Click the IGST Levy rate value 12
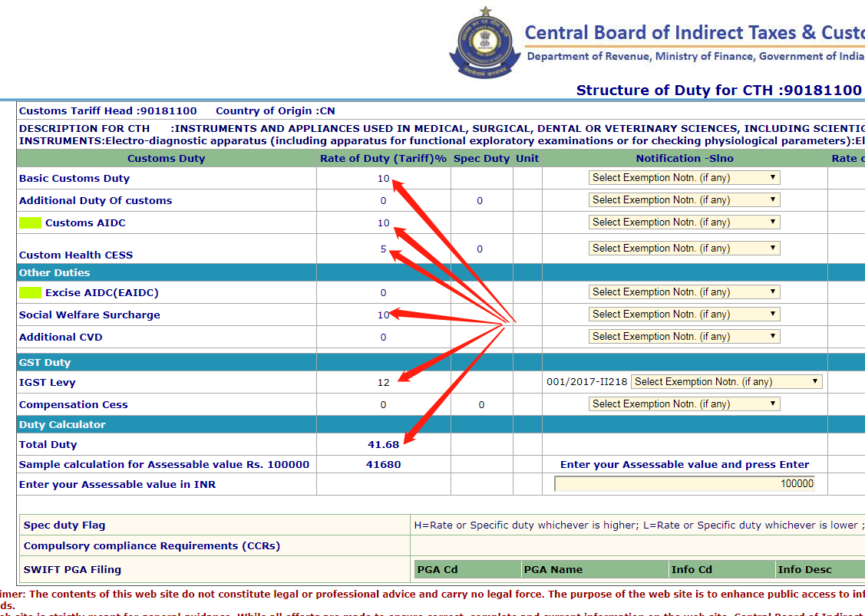This screenshot has width=865, height=616. coord(384,382)
